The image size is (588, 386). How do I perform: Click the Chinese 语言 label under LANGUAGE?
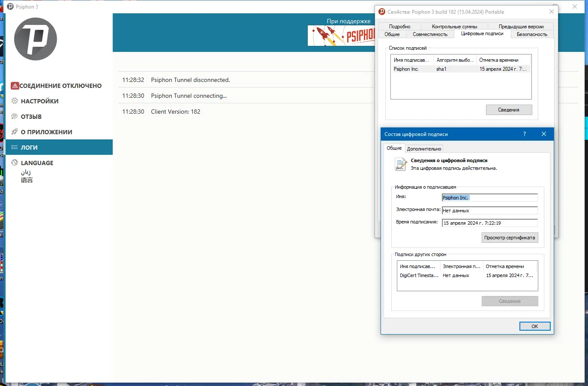(x=27, y=180)
